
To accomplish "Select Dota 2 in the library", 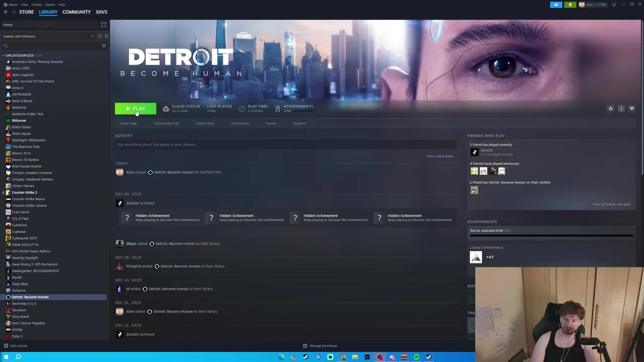I will [17, 336].
